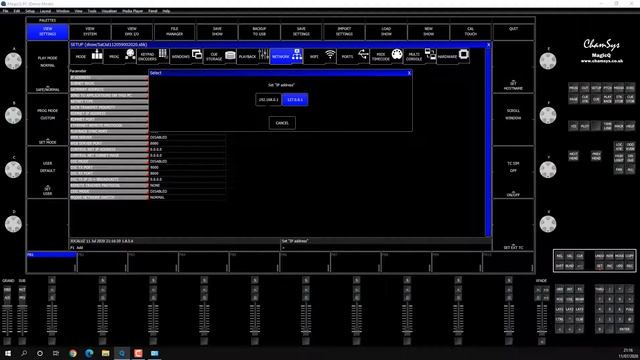The height and width of the screenshot is (360, 640).
Task: Click encoder wheel B
Action: (x=13, y=116)
